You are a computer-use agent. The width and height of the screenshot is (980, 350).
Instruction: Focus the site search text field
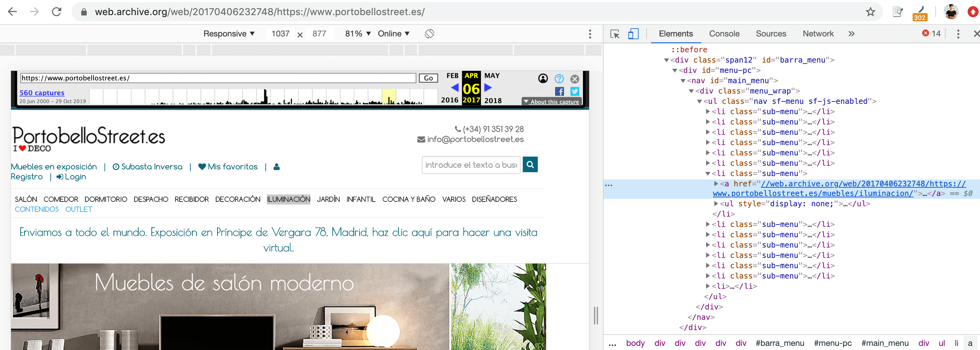pyautogui.click(x=471, y=165)
